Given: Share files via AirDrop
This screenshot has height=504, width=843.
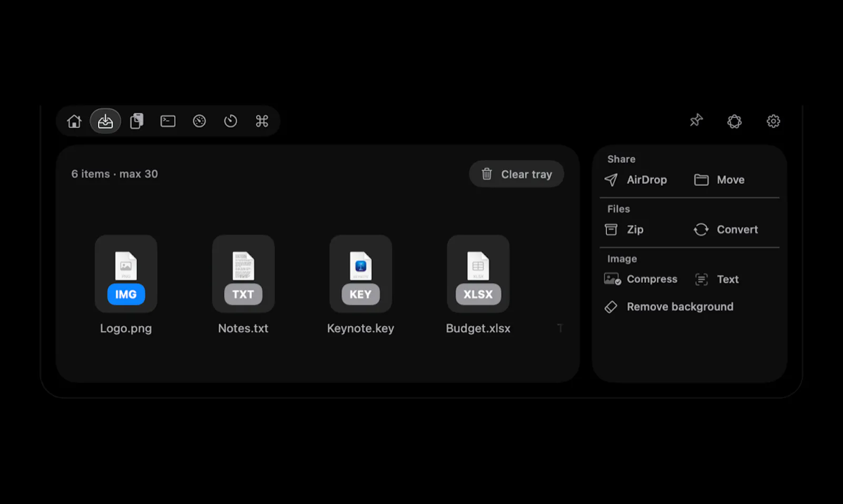Looking at the screenshot, I should coord(635,180).
